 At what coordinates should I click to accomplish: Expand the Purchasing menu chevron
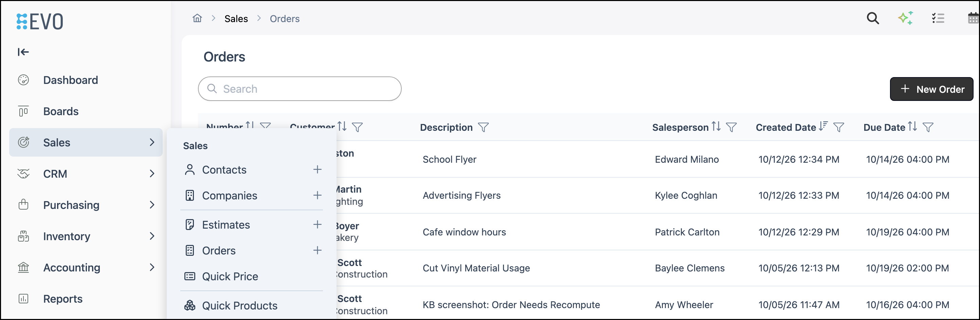pyautogui.click(x=152, y=205)
